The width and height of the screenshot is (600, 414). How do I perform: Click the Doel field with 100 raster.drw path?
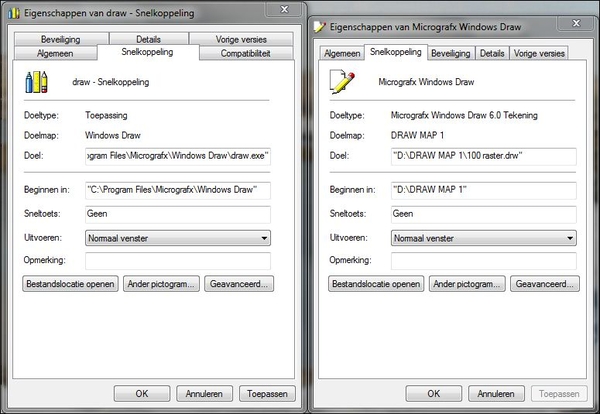pos(484,156)
